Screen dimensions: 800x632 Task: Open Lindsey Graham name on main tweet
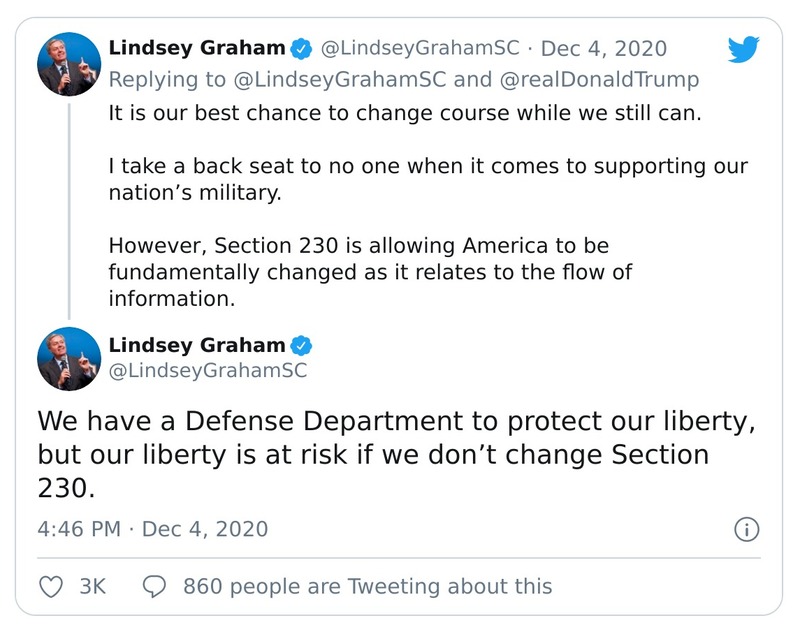tap(196, 346)
